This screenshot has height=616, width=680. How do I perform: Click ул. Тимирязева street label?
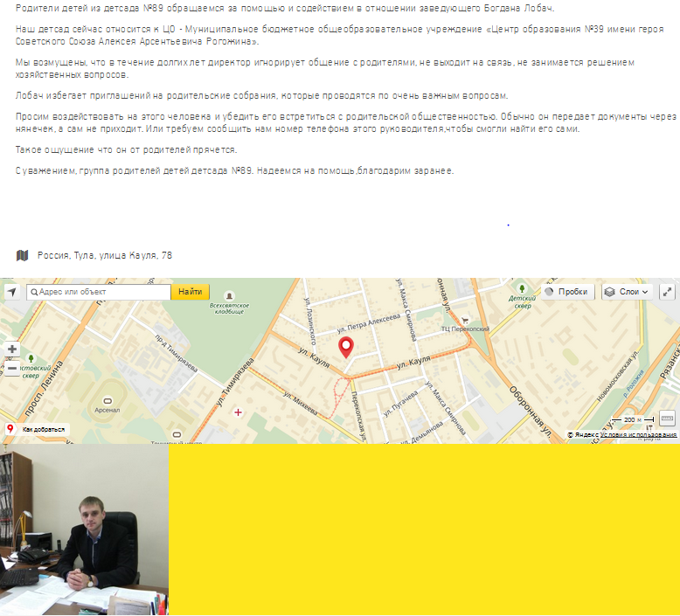pos(235,382)
